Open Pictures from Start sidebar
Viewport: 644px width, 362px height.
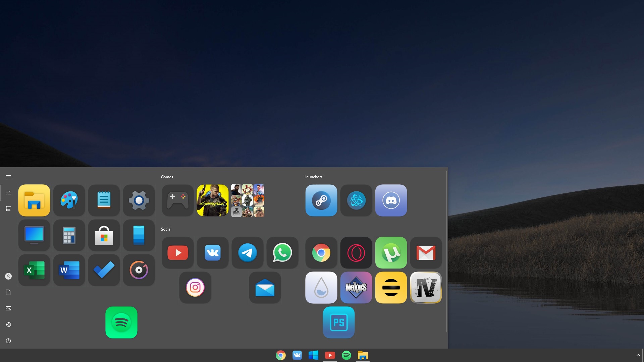coord(8,308)
